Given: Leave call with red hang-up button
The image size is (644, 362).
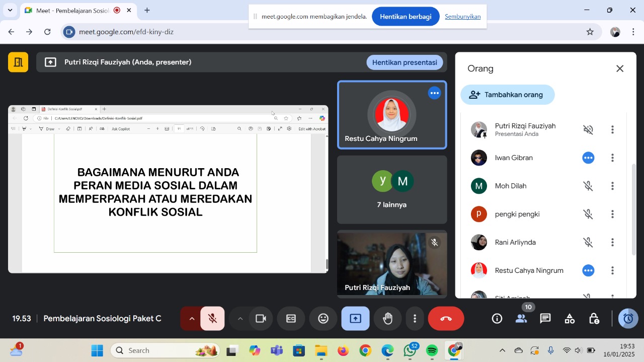Looking at the screenshot, I should [446, 319].
